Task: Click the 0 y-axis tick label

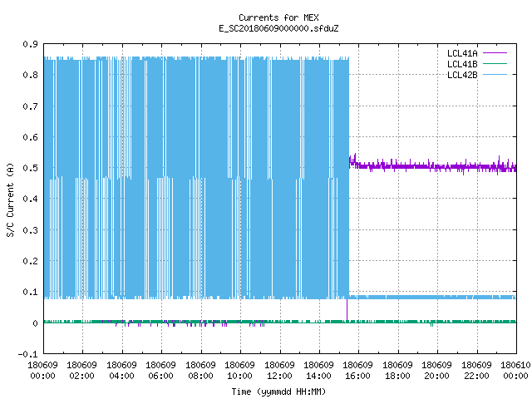Action: tap(35, 323)
